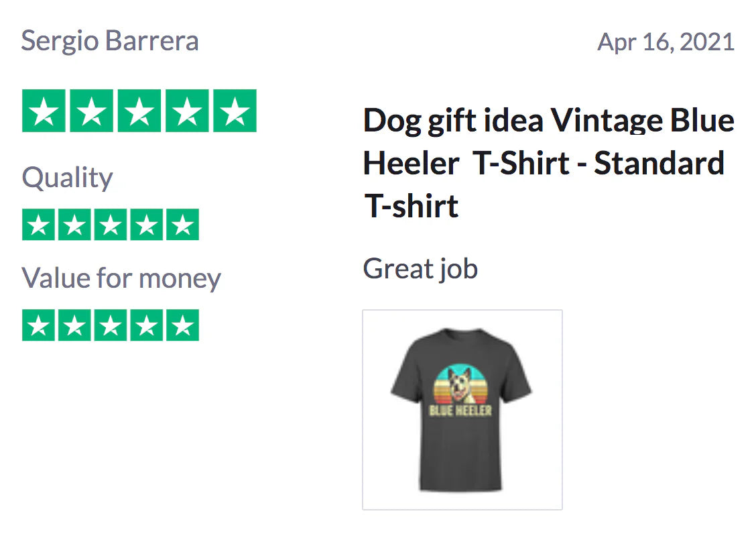756x542 pixels.
Task: Click the first star under Quality
Action: [x=38, y=225]
